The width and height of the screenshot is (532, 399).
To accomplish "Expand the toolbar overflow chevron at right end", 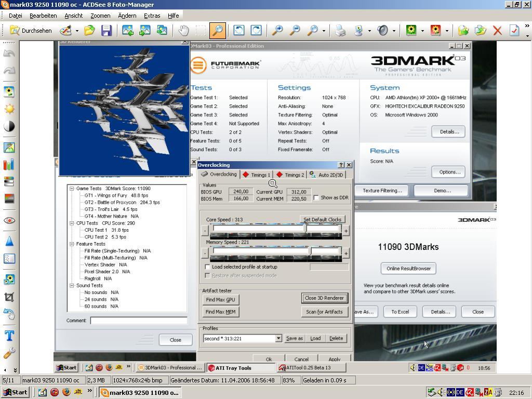I will point(527,26).
